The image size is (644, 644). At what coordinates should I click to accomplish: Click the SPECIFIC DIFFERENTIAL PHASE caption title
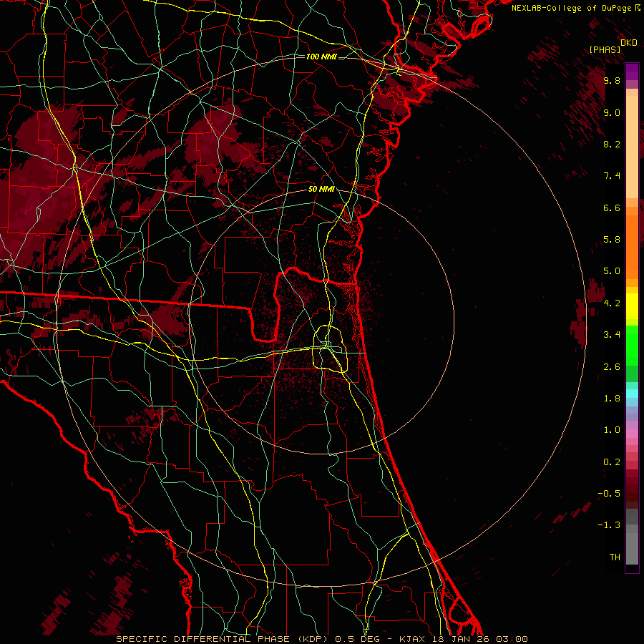click(204, 639)
